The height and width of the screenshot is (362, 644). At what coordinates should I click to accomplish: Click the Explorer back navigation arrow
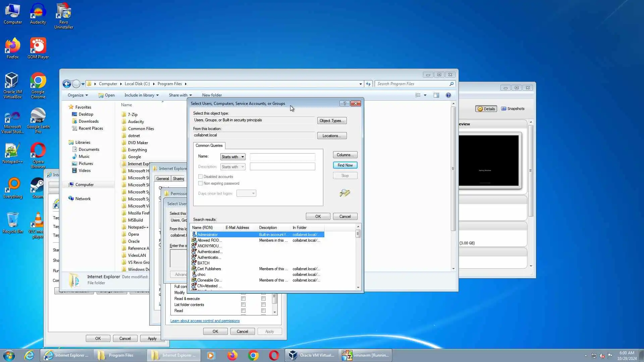coord(67,84)
